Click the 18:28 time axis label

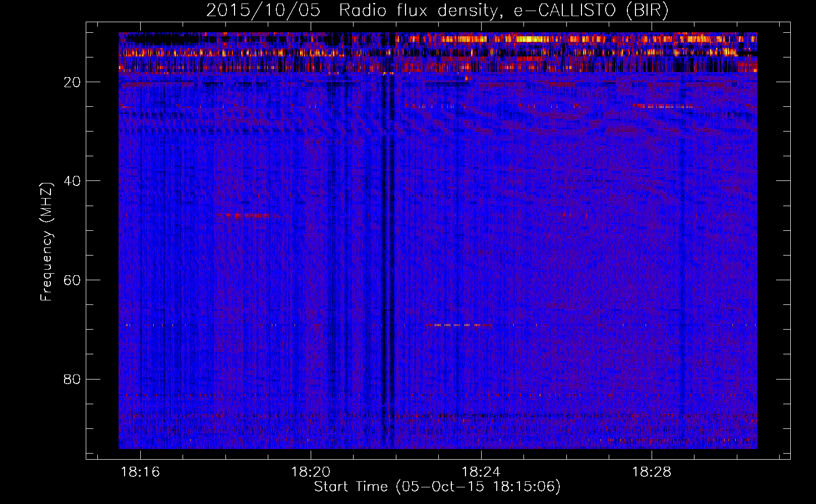(x=652, y=472)
